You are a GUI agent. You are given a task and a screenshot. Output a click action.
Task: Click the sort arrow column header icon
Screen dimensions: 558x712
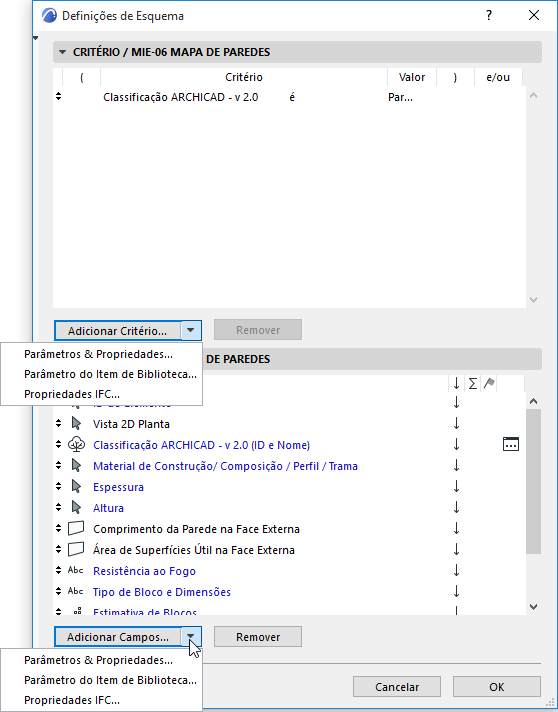pyautogui.click(x=456, y=384)
